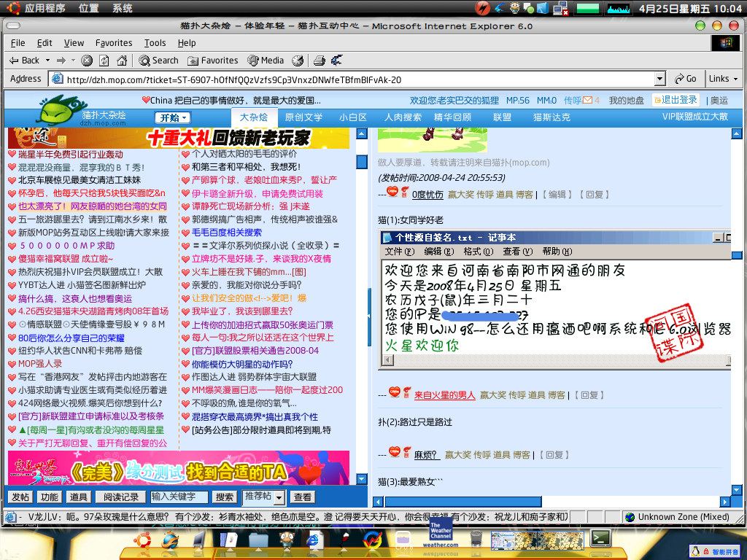747x560 pixels.
Task: Open the 位置 menu in top panel
Action: [89, 8]
